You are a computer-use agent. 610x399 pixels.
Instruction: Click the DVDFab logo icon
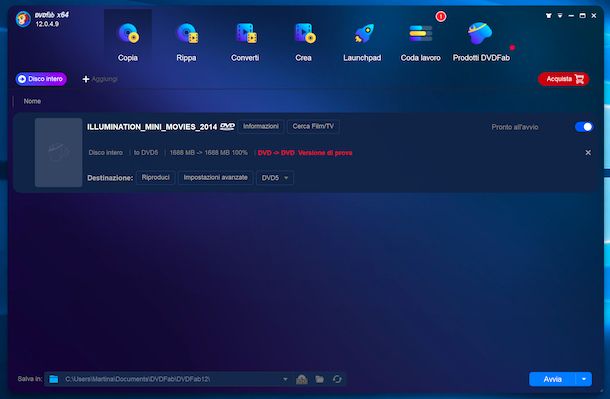[23, 19]
